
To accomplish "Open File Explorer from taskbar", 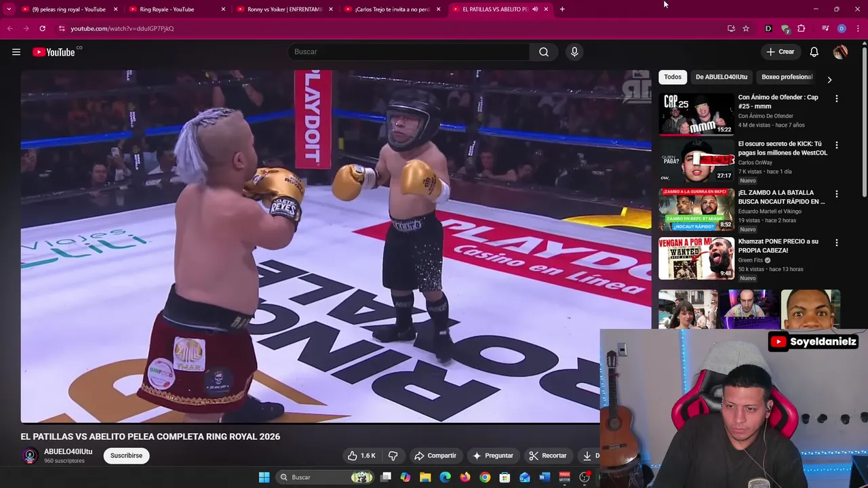I will click(425, 477).
